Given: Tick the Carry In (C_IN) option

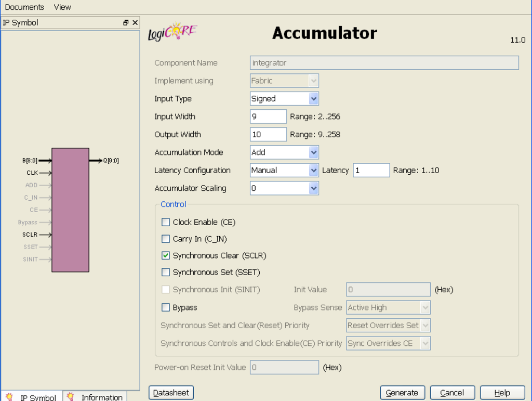Looking at the screenshot, I should point(166,239).
